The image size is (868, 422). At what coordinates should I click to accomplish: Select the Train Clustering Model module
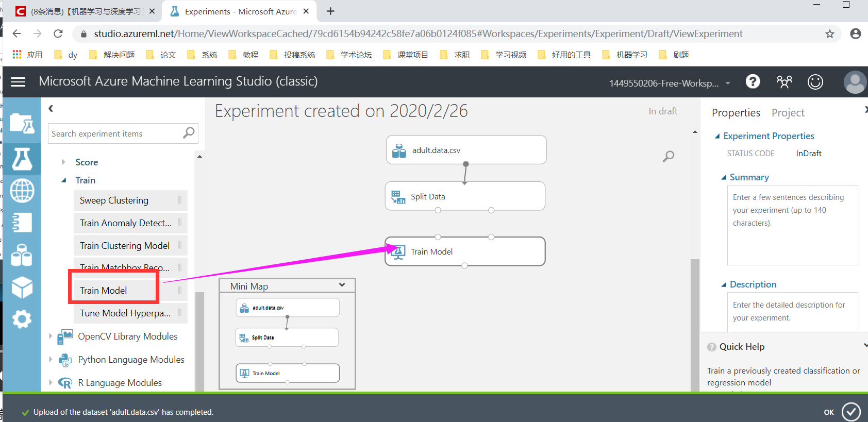(x=130, y=246)
